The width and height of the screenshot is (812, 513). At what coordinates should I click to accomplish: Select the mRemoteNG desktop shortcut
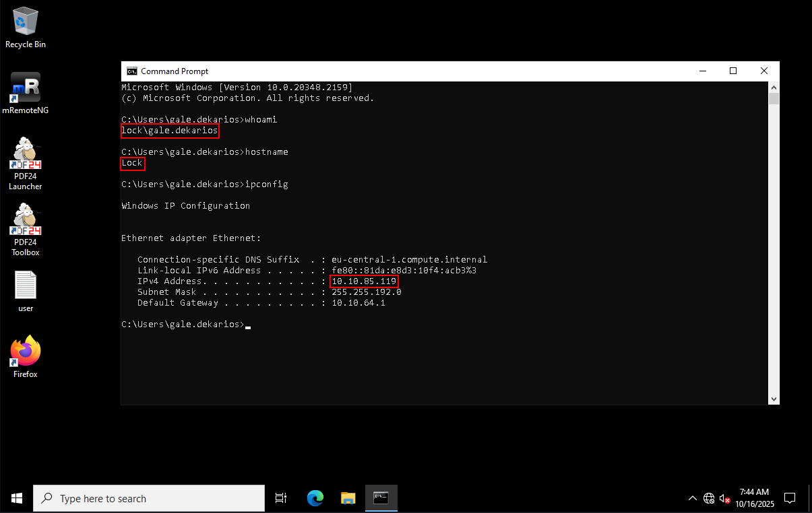pos(26,93)
